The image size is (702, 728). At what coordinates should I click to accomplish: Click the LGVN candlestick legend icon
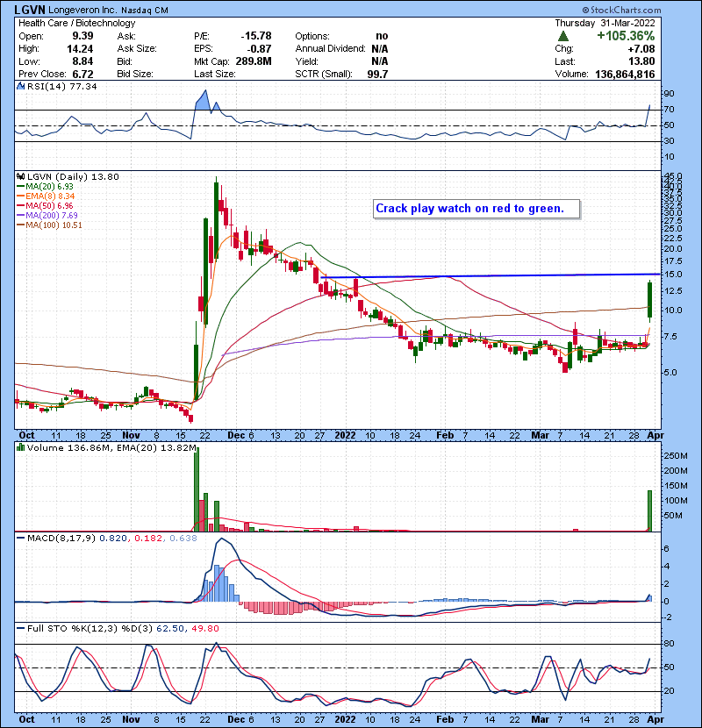(20, 176)
